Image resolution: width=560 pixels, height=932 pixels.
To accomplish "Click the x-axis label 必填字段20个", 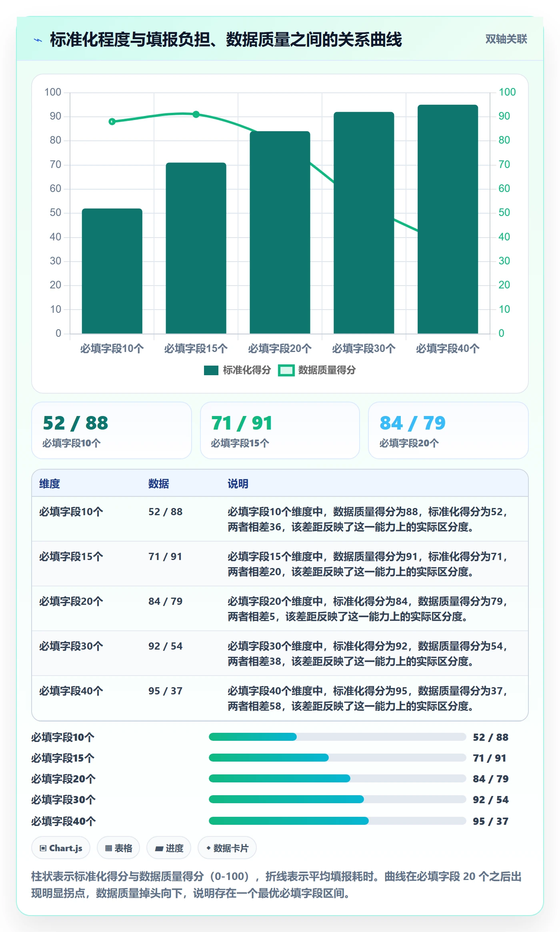I will (x=280, y=348).
